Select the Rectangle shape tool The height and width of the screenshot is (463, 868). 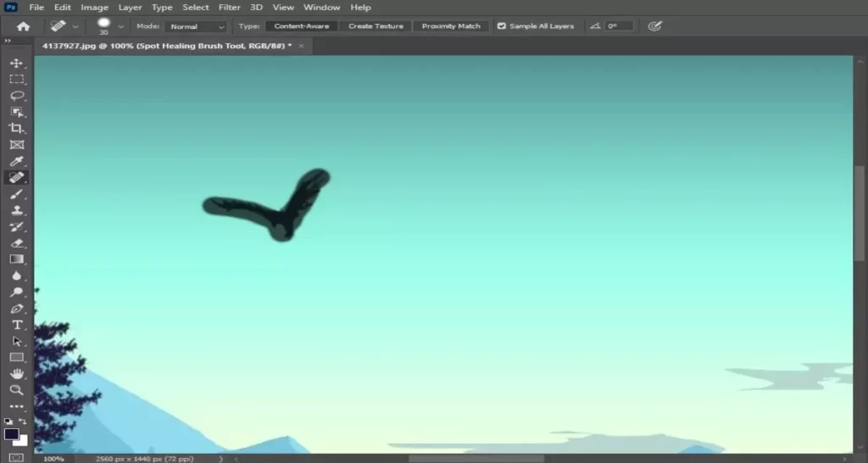pos(17,357)
